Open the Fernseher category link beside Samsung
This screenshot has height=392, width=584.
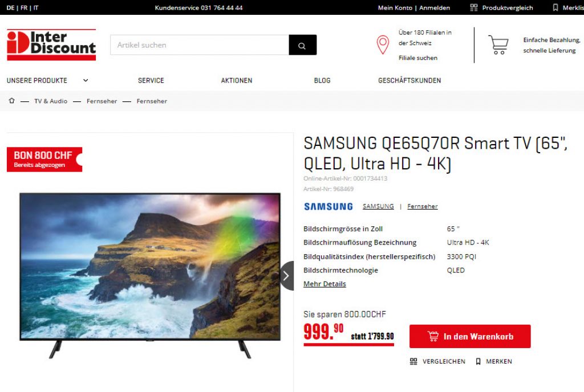423,206
